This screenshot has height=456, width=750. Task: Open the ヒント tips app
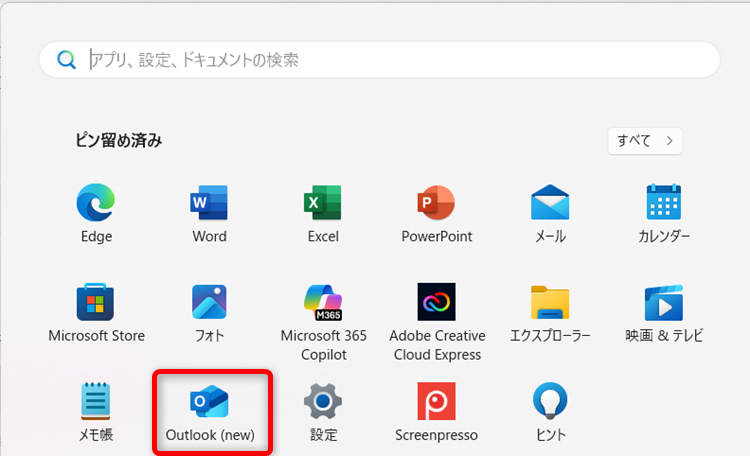550,402
